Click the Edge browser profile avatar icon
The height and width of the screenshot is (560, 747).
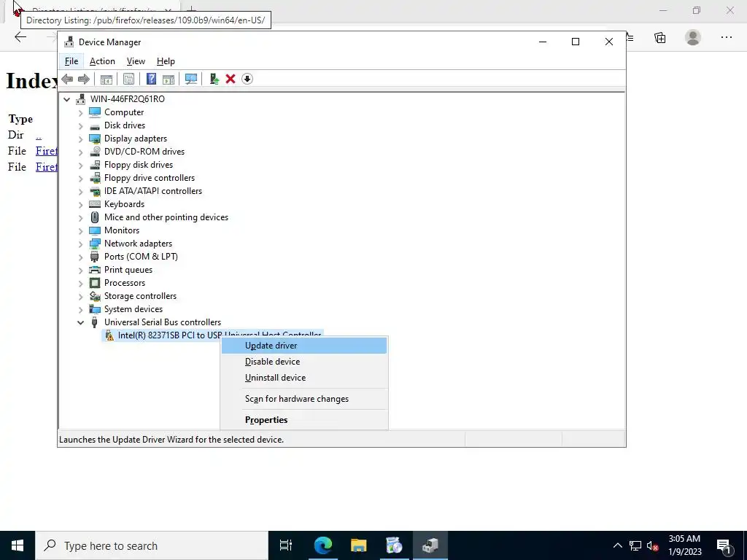coord(693,37)
